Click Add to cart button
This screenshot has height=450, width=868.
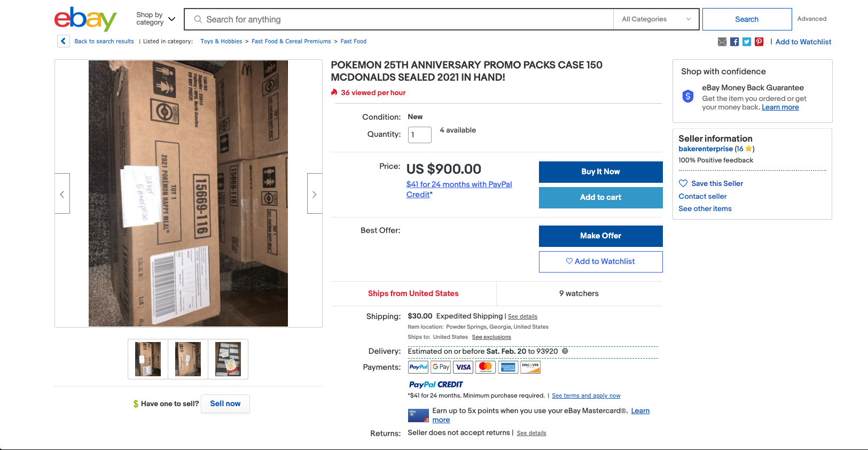[x=600, y=197]
